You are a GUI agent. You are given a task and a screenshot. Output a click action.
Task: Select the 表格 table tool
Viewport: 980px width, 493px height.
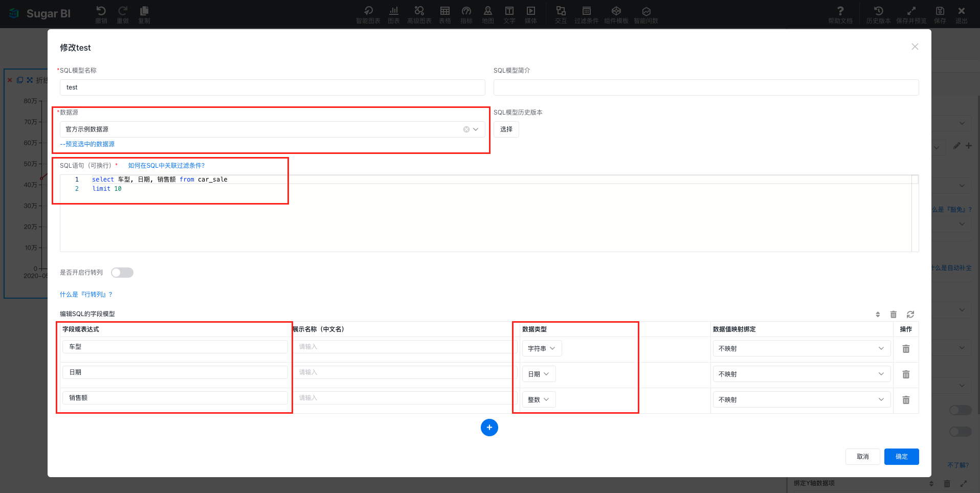coord(445,14)
